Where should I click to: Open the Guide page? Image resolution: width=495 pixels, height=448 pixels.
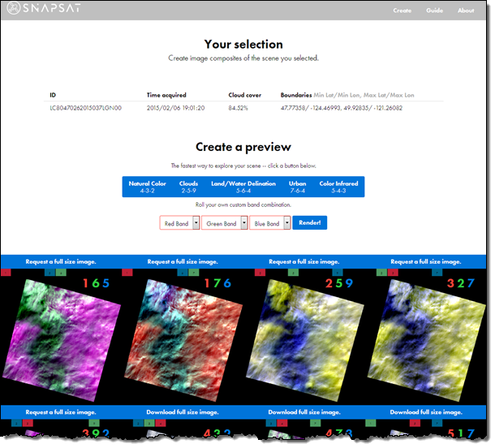pyautogui.click(x=434, y=11)
